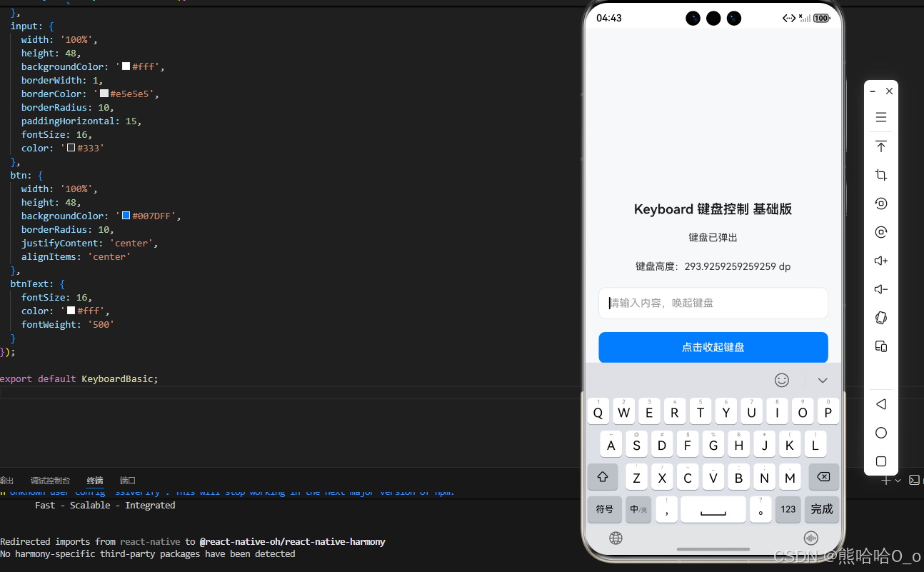
Task: Click the @react-native-oh/react-native-harmony terminal text
Action: point(291,541)
